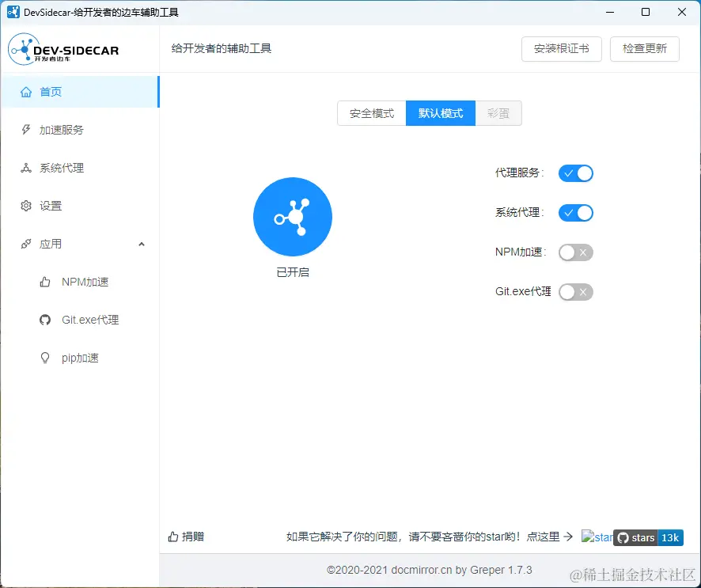Toggle the 代理服务 switch off
Viewport: 701px width, 588px height.
pos(576,173)
